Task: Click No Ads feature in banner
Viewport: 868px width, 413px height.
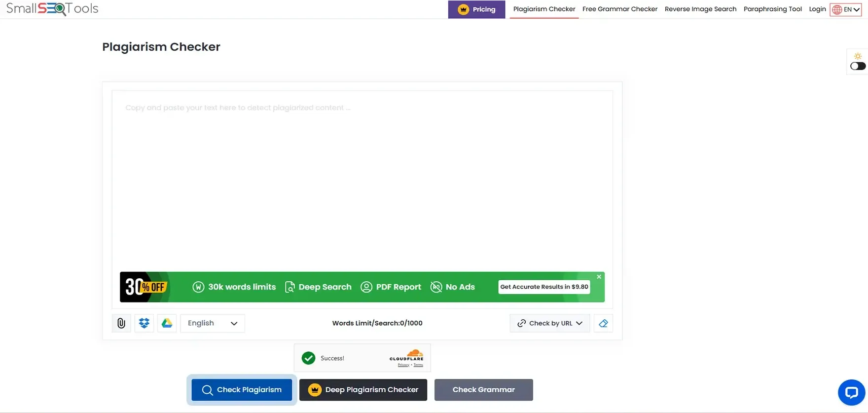Action: (x=452, y=287)
